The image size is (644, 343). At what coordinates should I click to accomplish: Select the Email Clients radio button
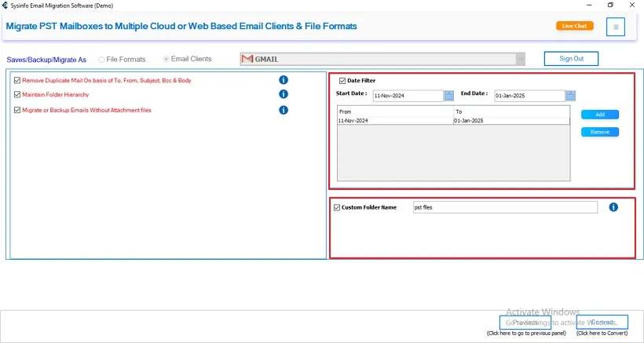[x=166, y=59]
